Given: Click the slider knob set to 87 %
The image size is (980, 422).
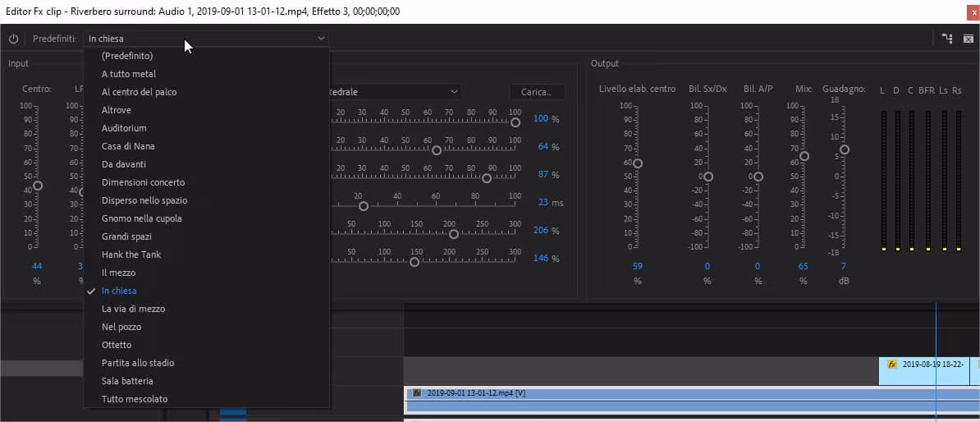Looking at the screenshot, I should pyautogui.click(x=487, y=178).
